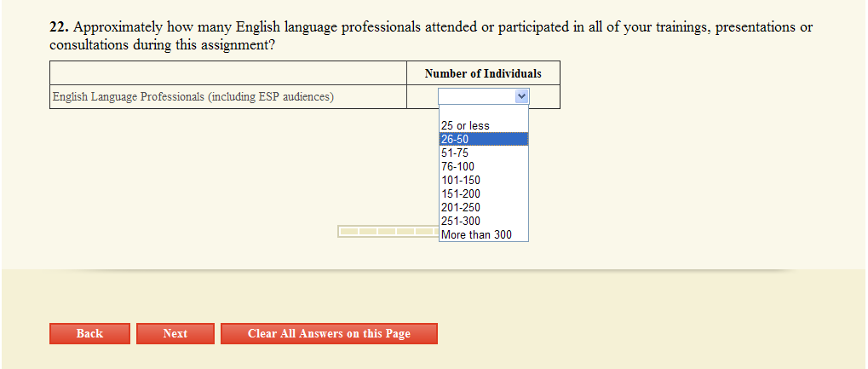Choose the '76-100' option

pyautogui.click(x=484, y=166)
